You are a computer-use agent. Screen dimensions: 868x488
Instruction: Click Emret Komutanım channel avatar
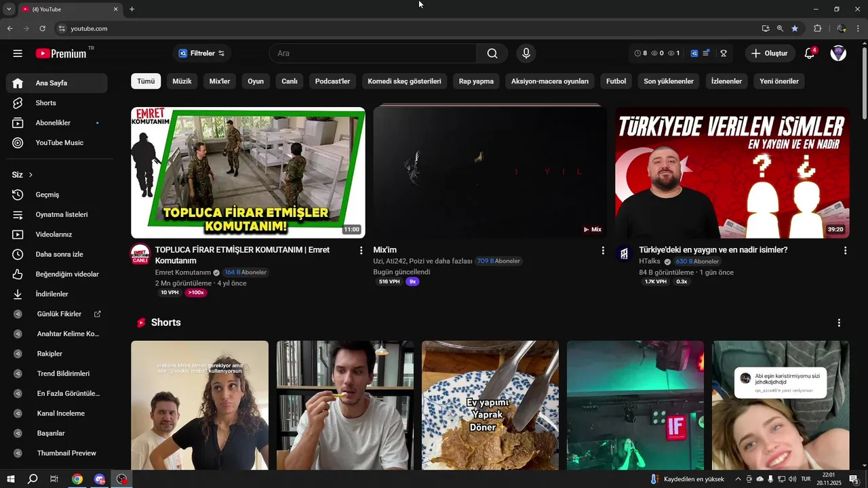click(140, 254)
